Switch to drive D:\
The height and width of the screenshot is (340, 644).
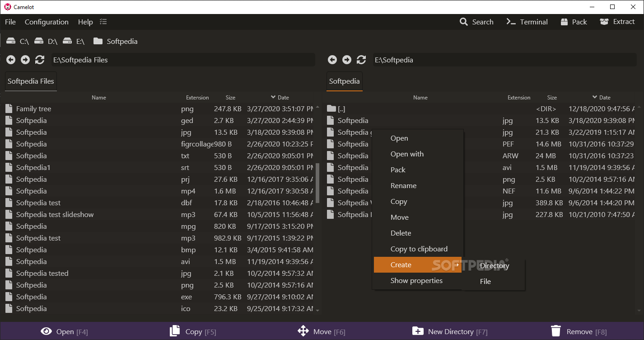coord(46,41)
